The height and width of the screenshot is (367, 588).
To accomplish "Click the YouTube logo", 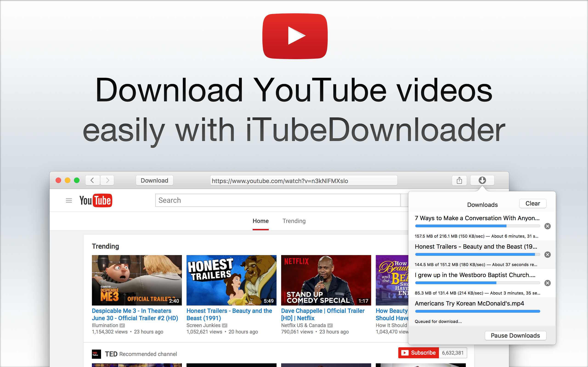I will 96,200.
